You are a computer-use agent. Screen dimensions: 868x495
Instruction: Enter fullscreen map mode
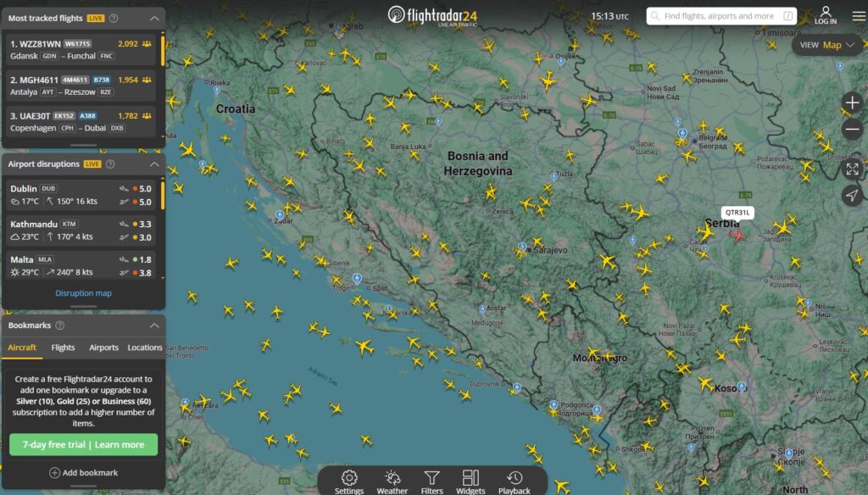pos(852,169)
